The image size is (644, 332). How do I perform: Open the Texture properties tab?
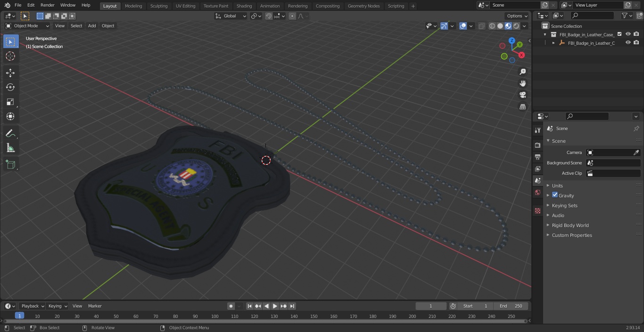coord(537,211)
